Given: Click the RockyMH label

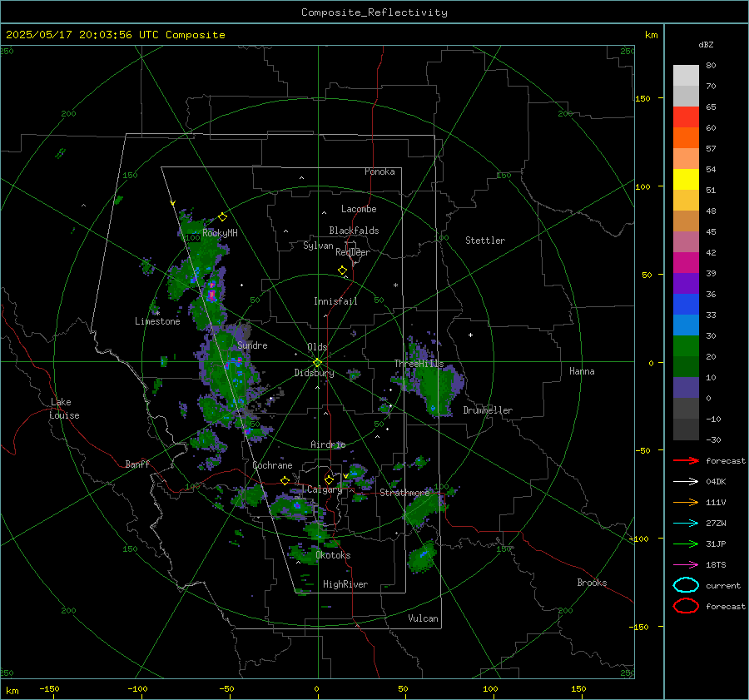Looking at the screenshot, I should [220, 233].
